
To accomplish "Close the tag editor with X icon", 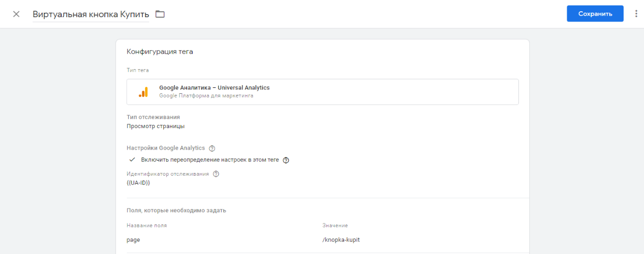I will pos(16,14).
